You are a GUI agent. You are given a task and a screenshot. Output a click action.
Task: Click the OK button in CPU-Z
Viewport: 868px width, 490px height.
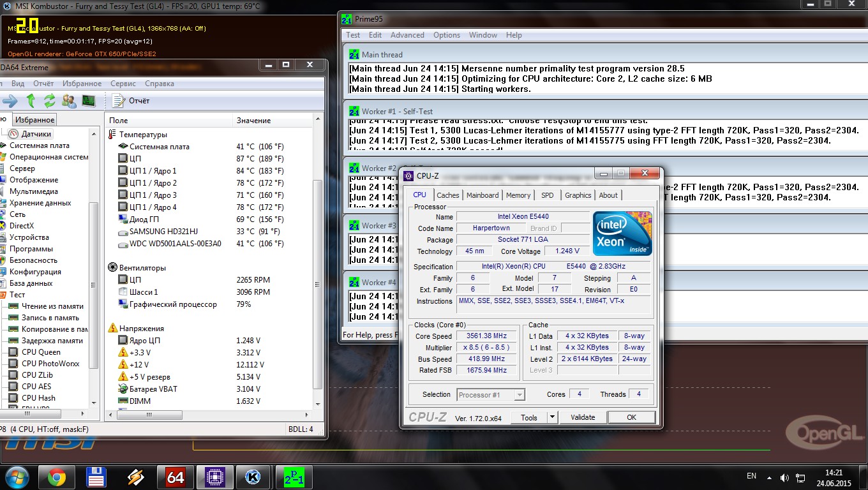[x=631, y=417]
